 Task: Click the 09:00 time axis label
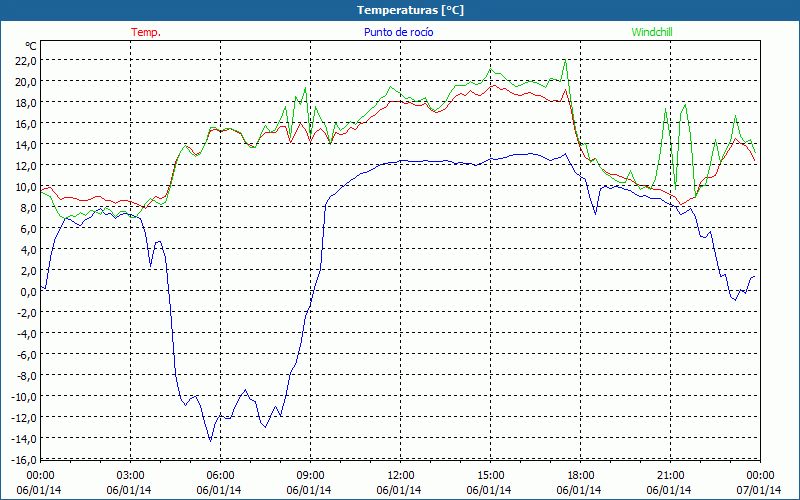click(310, 475)
